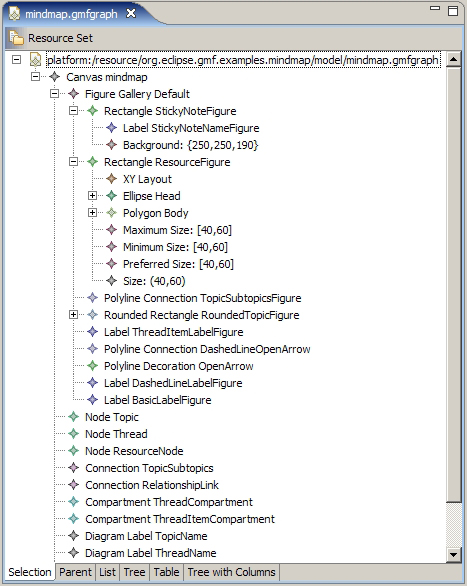
Task: Select Polyline Connection DashedLineOpenArrow item
Action: click(x=207, y=349)
